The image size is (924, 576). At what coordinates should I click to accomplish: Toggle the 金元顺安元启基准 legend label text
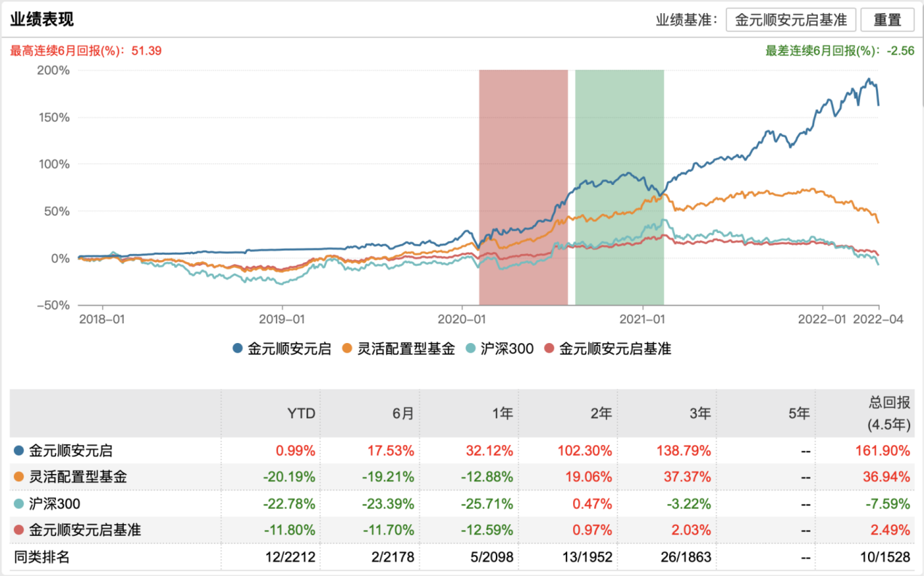pos(615,349)
